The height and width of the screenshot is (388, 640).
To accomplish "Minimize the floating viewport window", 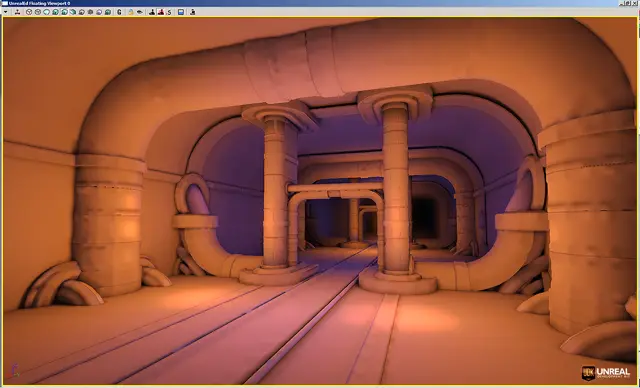I will pyautogui.click(x=622, y=3).
